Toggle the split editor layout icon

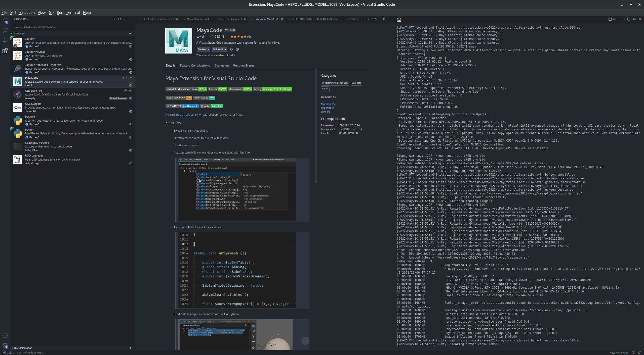(x=385, y=19)
